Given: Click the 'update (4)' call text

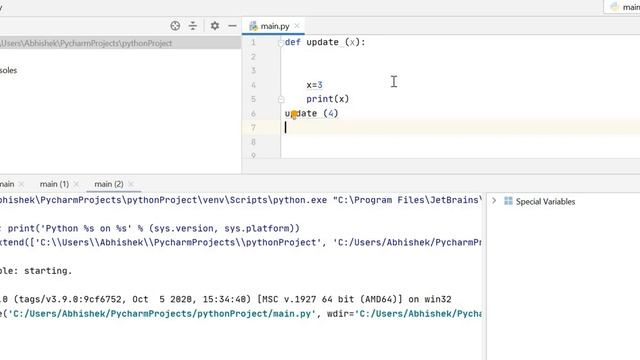Looking at the screenshot, I should coord(311,113).
